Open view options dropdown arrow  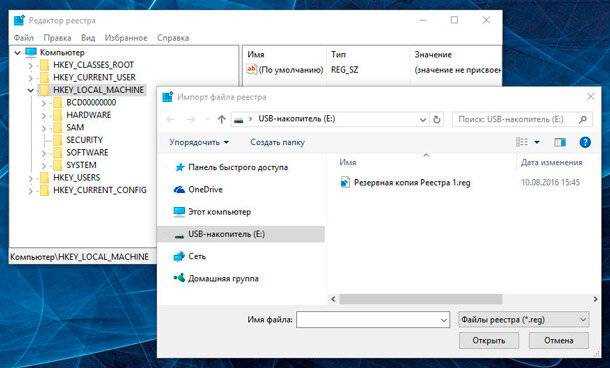[537, 142]
